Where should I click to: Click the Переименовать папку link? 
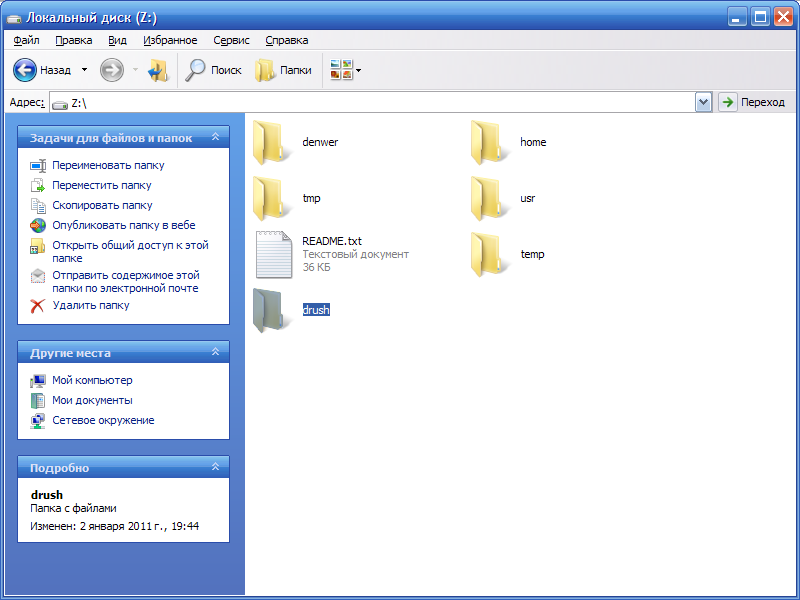[108, 165]
